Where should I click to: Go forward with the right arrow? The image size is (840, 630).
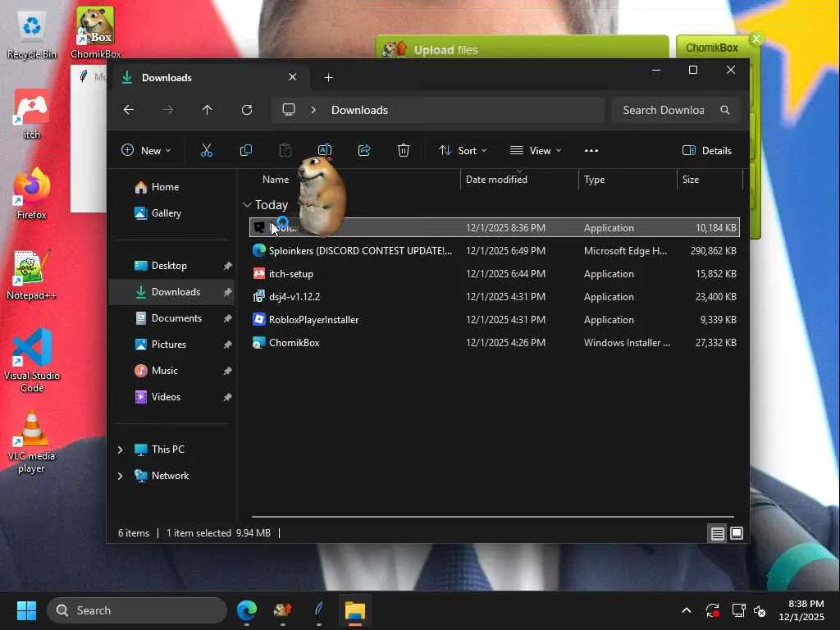click(x=168, y=110)
